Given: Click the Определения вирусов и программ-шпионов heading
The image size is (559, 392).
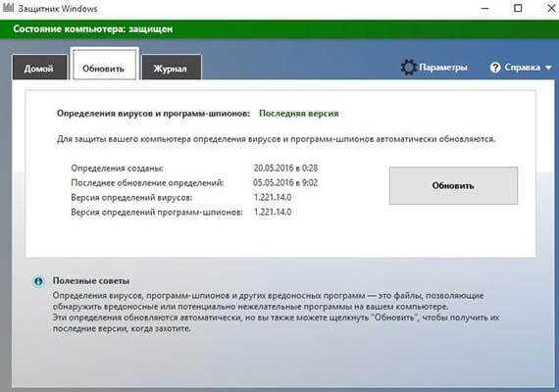Looking at the screenshot, I should point(153,114).
